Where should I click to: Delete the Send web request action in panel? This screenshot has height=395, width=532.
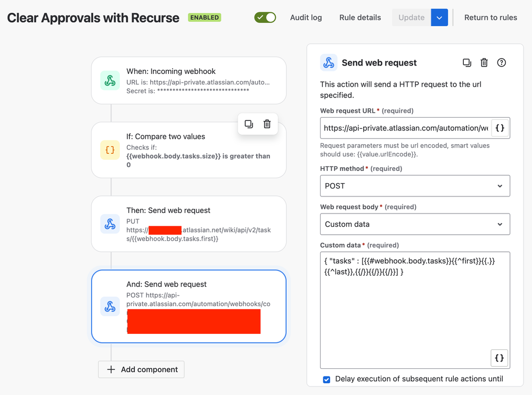point(484,63)
